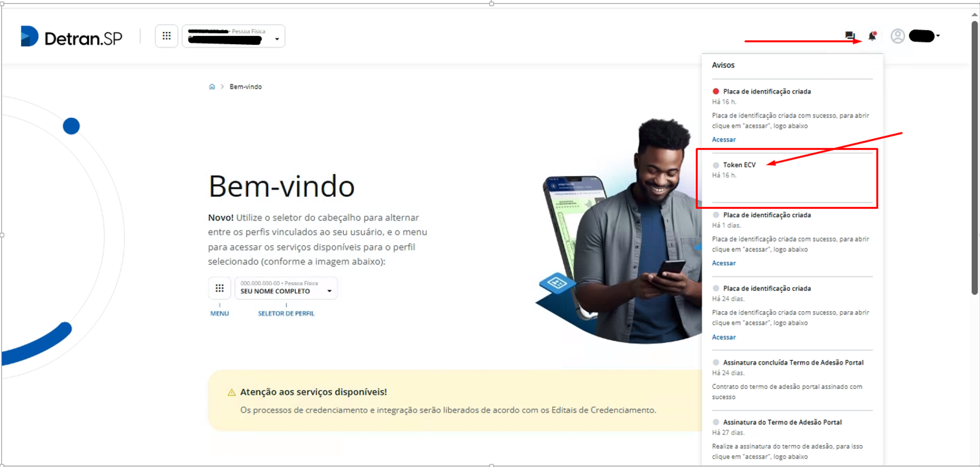Click the SELETOR DE PERFIL label
980x467 pixels.
(x=286, y=314)
